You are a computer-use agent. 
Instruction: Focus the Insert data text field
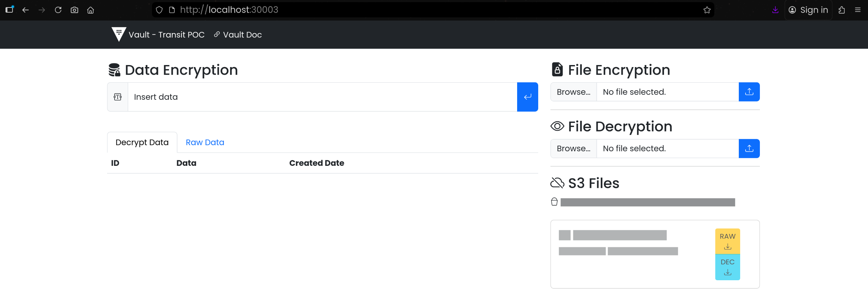point(322,97)
